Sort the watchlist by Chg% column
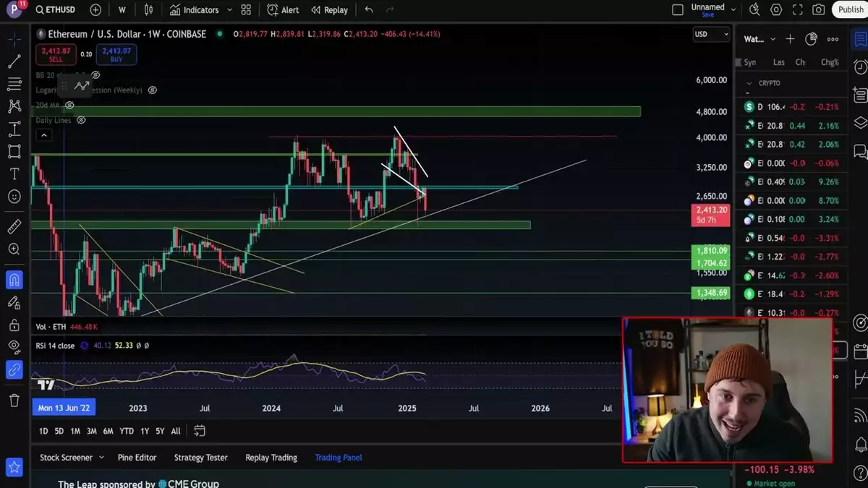868x488 pixels. coord(830,62)
